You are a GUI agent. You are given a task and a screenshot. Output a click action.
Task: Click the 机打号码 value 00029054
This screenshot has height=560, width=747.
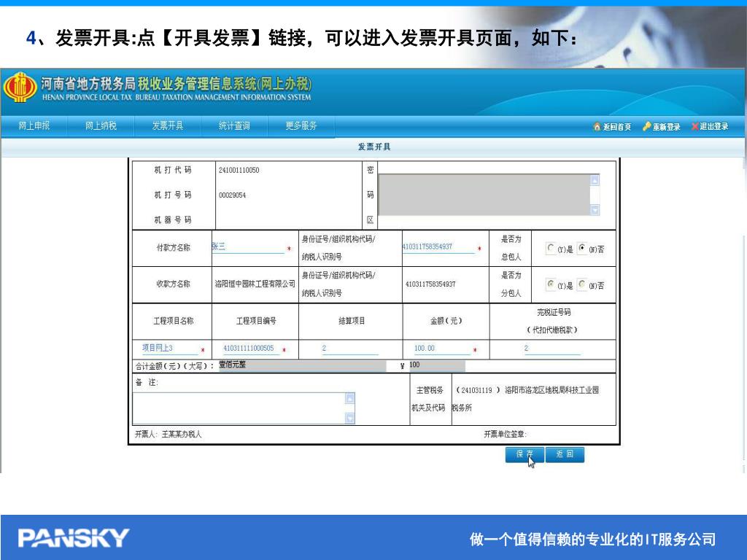click(232, 195)
